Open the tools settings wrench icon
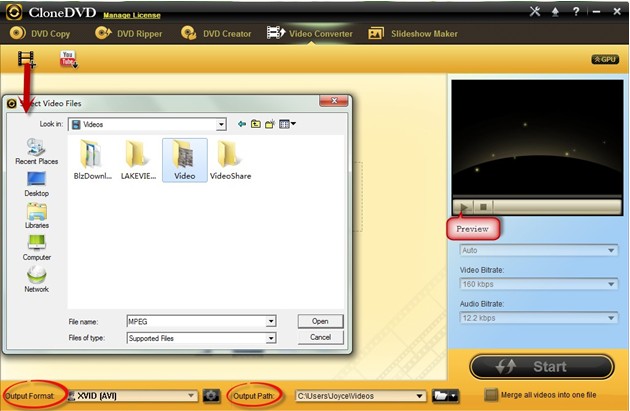The image size is (630, 411). tap(534, 12)
